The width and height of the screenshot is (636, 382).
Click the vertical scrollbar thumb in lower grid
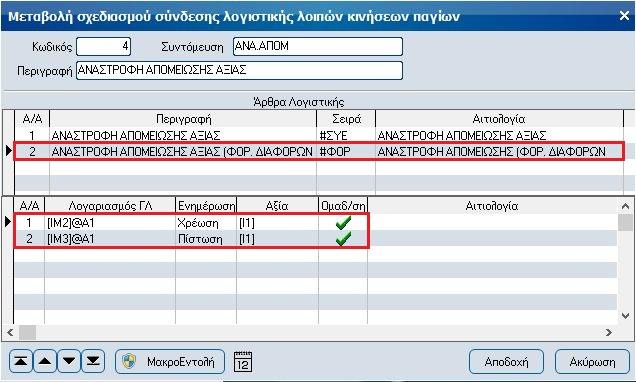625,222
